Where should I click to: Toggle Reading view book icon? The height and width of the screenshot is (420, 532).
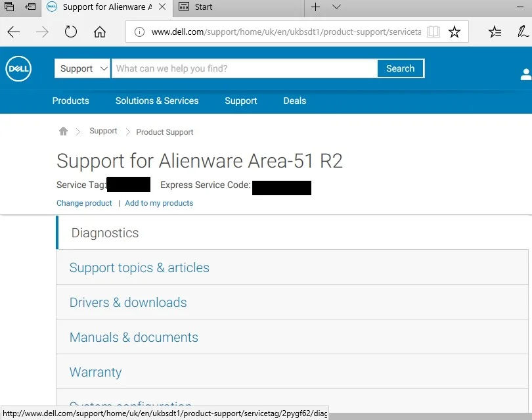point(433,32)
